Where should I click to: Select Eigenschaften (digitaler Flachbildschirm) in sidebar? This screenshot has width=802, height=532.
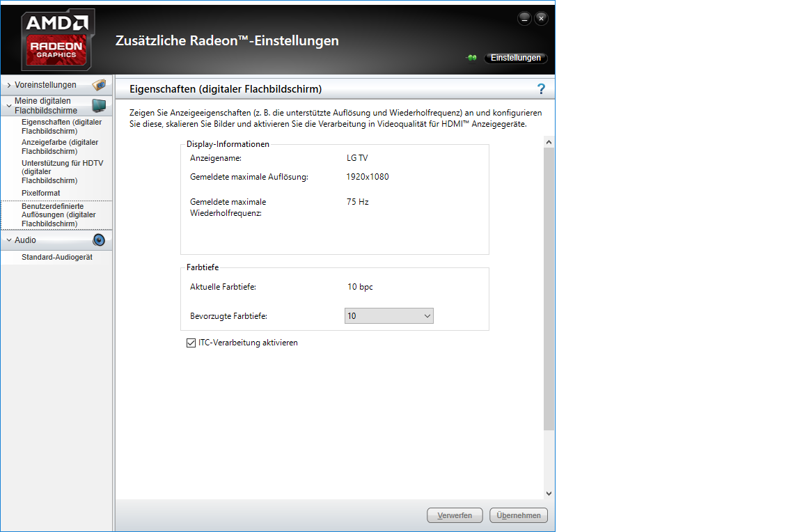(x=61, y=126)
